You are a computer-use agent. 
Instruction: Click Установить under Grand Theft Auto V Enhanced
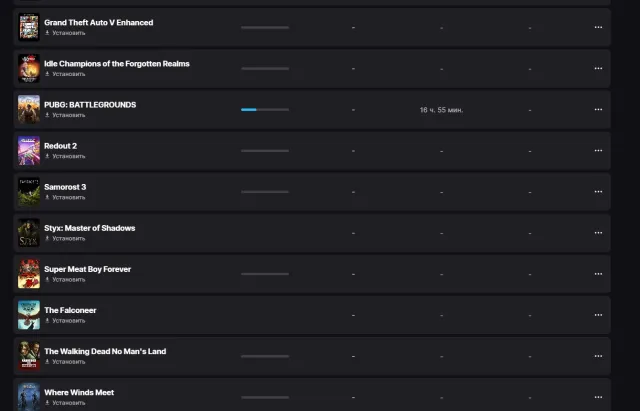tap(65, 33)
